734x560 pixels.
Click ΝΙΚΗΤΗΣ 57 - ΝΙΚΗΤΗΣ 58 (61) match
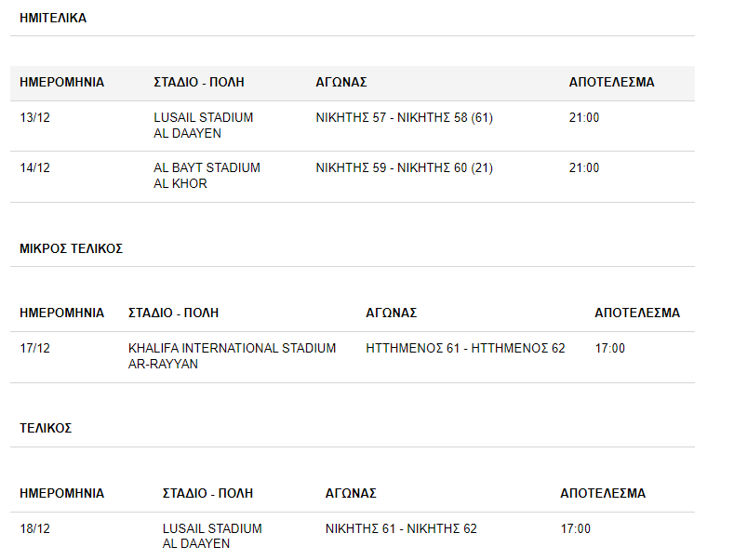click(405, 117)
